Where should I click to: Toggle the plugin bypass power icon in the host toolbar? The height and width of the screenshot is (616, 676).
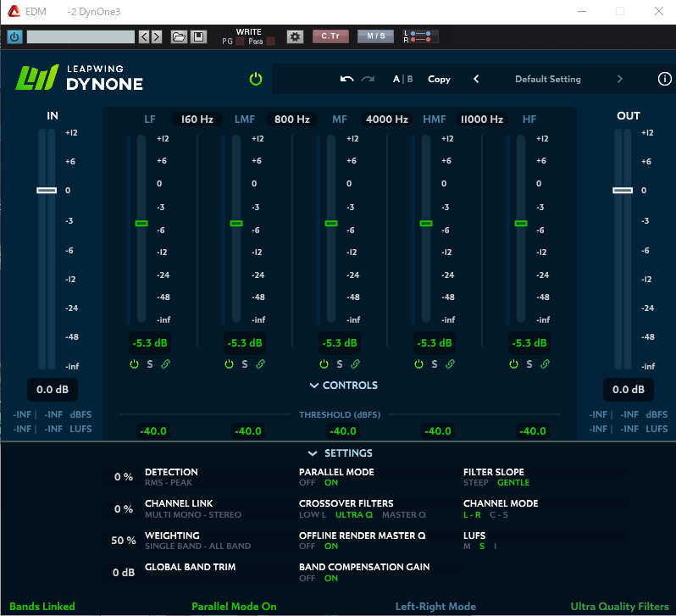(x=14, y=36)
